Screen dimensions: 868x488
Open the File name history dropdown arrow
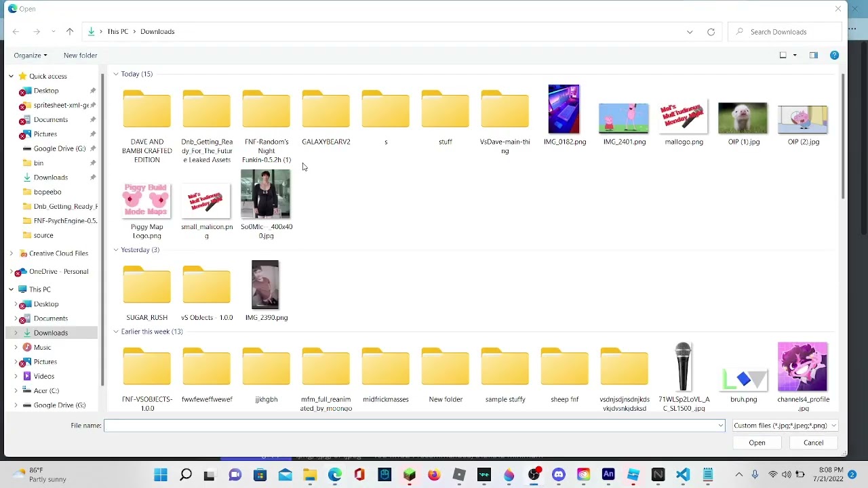coord(720,426)
